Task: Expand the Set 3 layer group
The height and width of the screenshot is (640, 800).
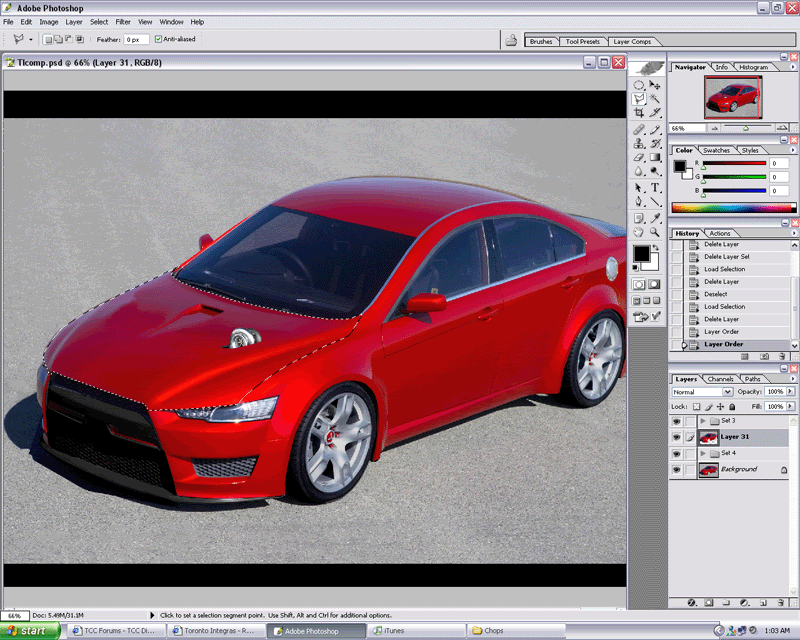Action: click(x=704, y=422)
